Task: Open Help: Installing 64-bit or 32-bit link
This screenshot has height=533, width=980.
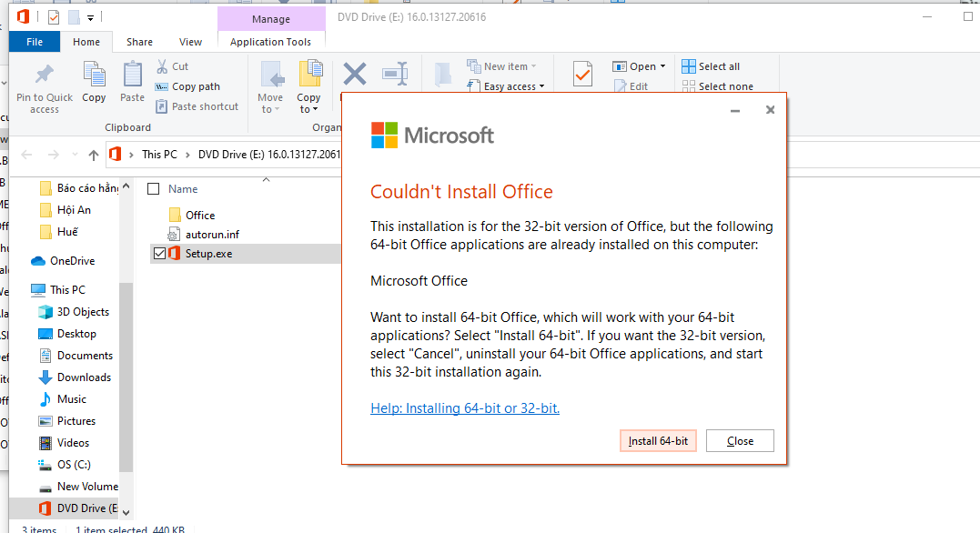Action: click(x=465, y=408)
